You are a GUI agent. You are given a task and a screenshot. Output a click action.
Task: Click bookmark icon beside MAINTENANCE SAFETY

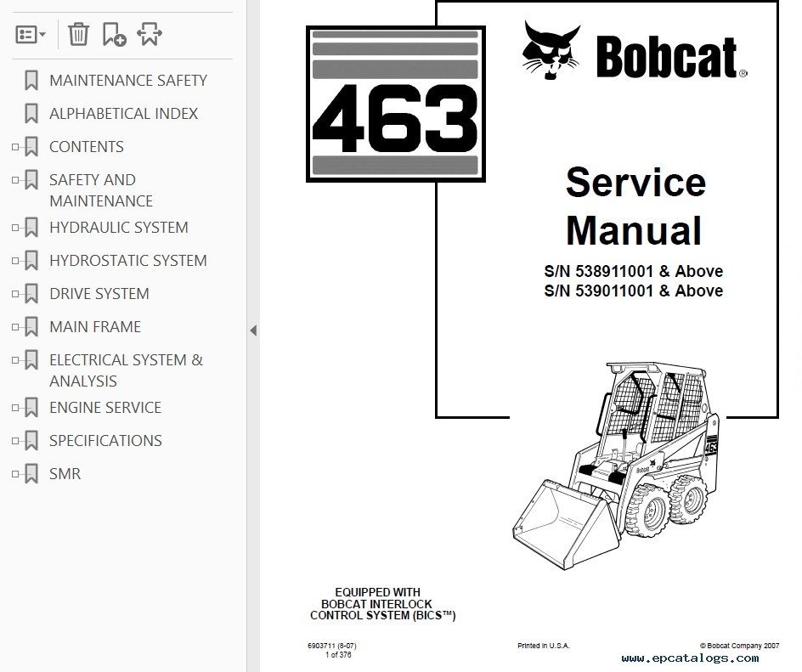[x=31, y=81]
